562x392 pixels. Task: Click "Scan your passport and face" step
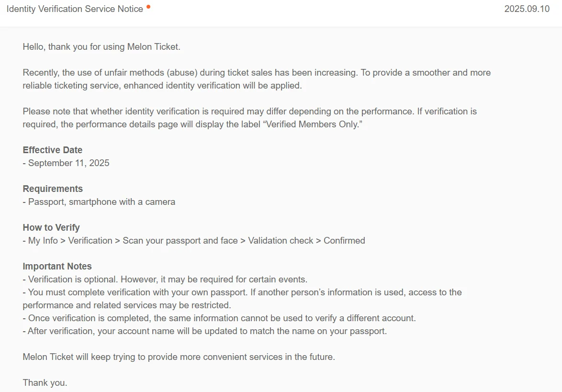pos(180,240)
